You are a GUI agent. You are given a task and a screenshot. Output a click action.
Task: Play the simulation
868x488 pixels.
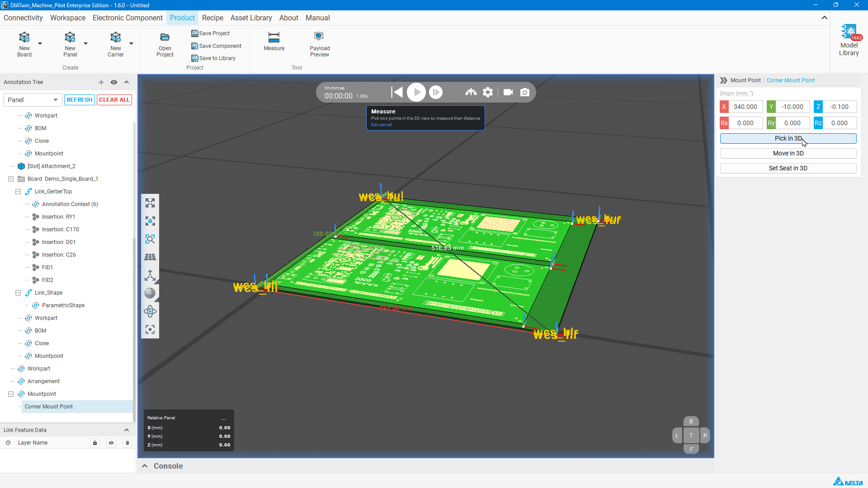[416, 92]
